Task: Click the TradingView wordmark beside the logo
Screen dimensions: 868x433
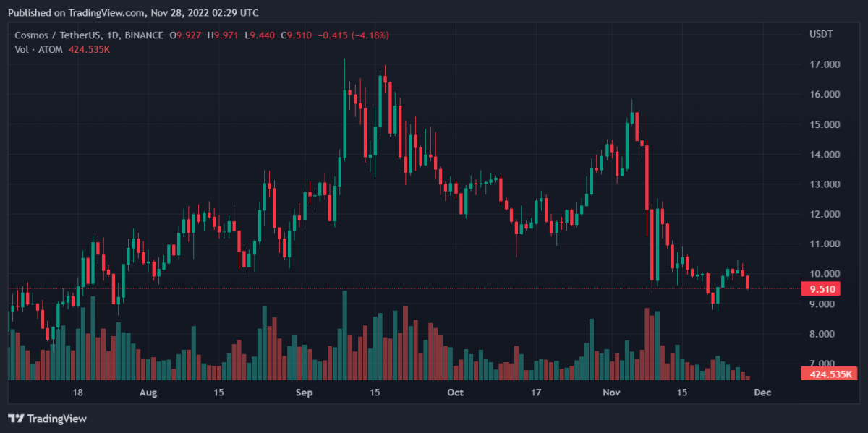Action: click(56, 419)
